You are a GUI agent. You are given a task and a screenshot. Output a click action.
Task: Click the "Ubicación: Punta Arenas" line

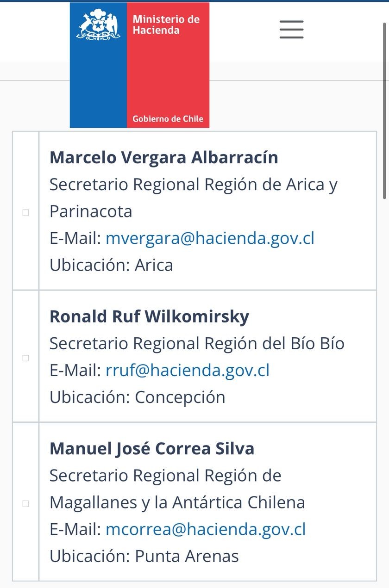pyautogui.click(x=144, y=557)
